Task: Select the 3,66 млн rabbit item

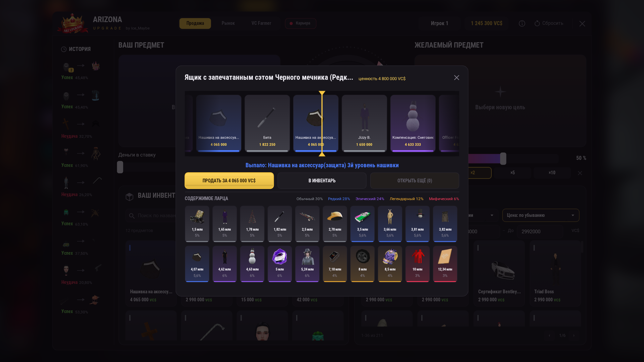Action: click(390, 224)
